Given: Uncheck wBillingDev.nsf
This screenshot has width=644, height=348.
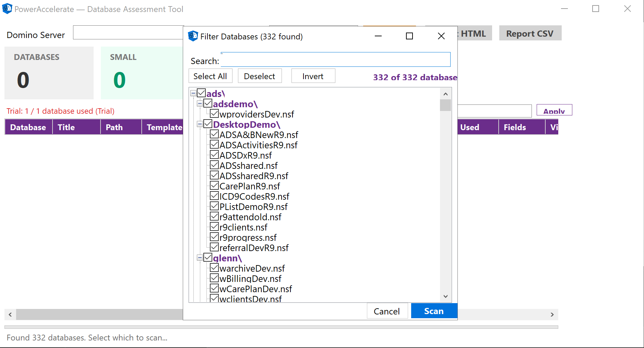Looking at the screenshot, I should [214, 278].
